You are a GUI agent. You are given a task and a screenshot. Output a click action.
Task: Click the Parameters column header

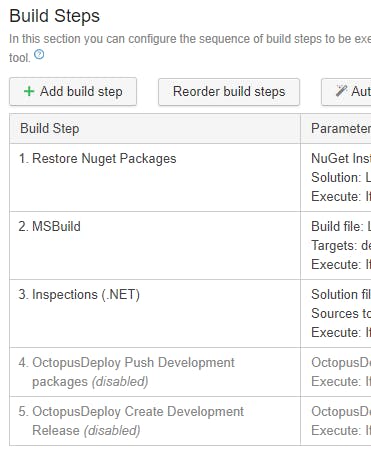(x=341, y=129)
